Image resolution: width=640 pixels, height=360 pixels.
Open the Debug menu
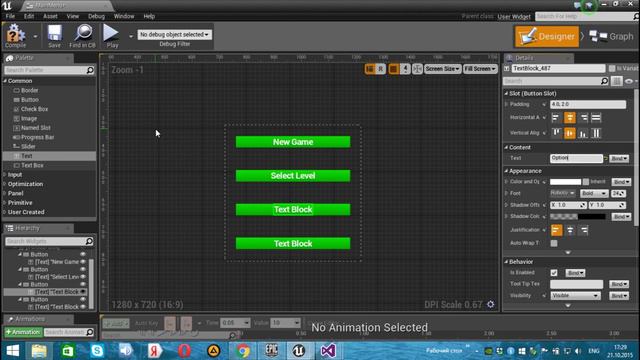click(96, 16)
